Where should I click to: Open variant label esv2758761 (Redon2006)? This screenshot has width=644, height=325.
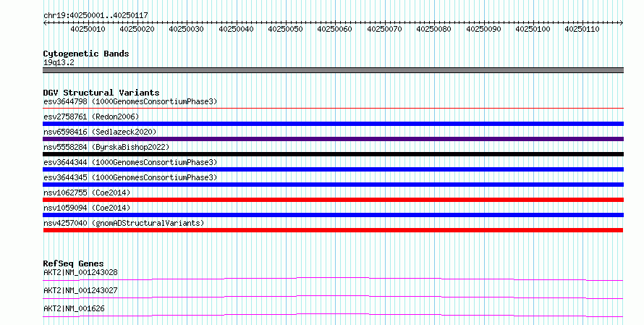click(x=91, y=117)
